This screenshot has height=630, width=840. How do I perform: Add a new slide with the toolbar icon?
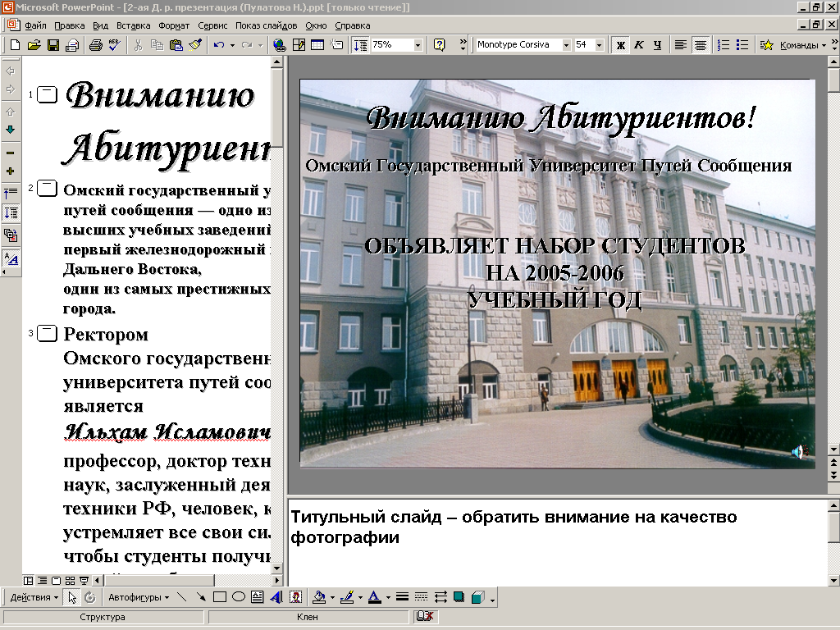(337, 45)
